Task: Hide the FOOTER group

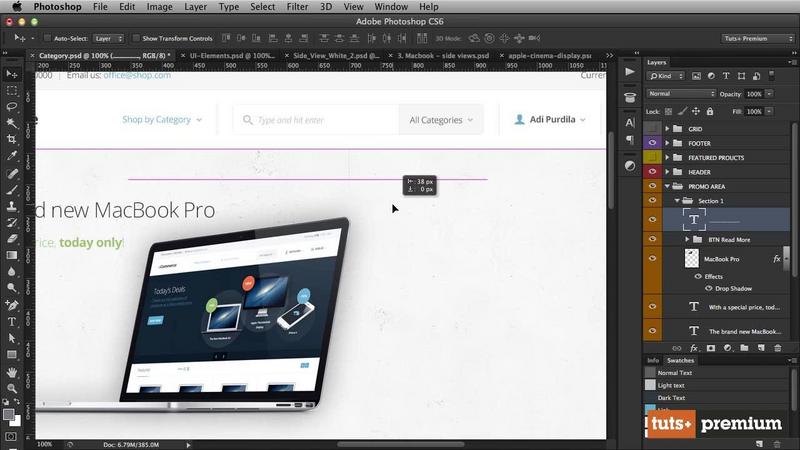Action: tap(652, 143)
